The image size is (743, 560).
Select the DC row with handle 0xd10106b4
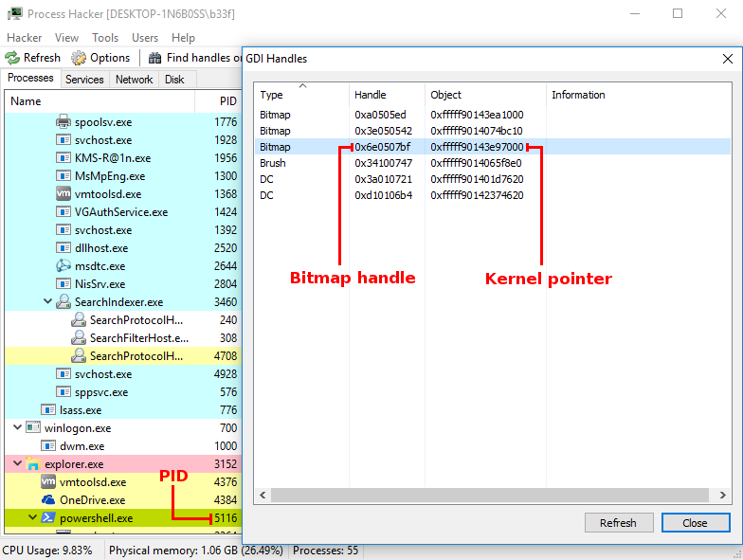(x=493, y=195)
